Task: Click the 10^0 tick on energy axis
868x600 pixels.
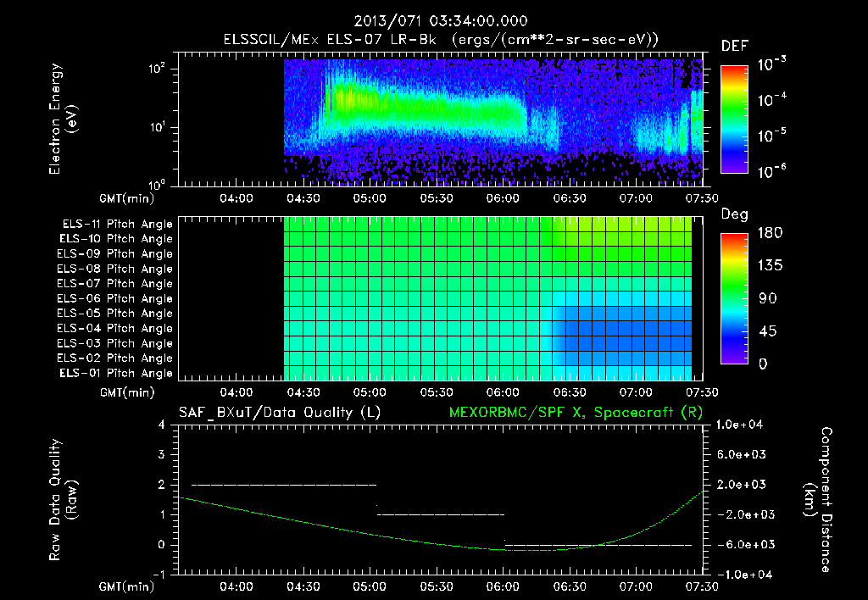Action: pos(157,185)
